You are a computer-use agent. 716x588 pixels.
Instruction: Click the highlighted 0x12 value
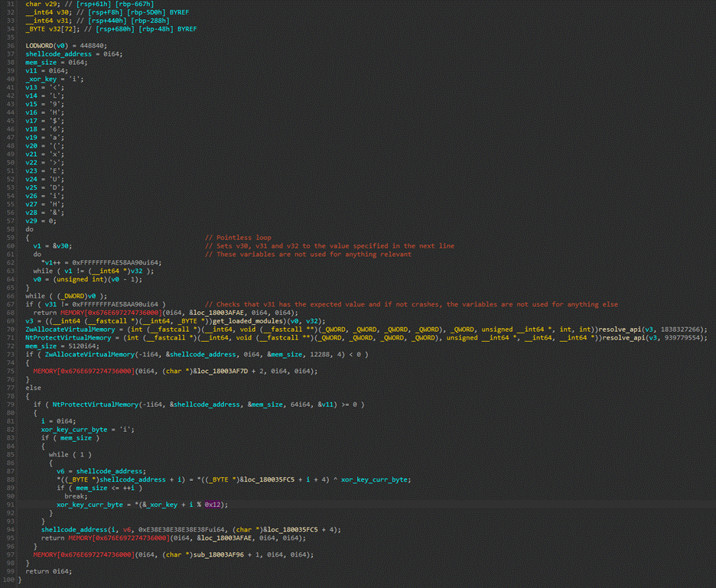pyautogui.click(x=213, y=505)
